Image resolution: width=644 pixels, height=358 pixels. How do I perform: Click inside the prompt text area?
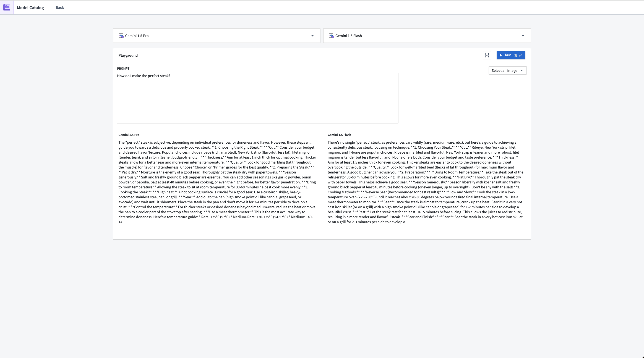[x=257, y=98]
